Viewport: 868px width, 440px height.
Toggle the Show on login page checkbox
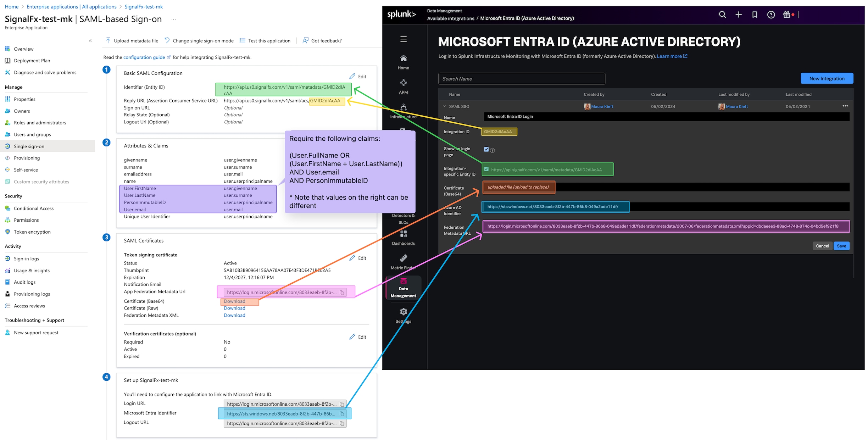[x=486, y=149]
